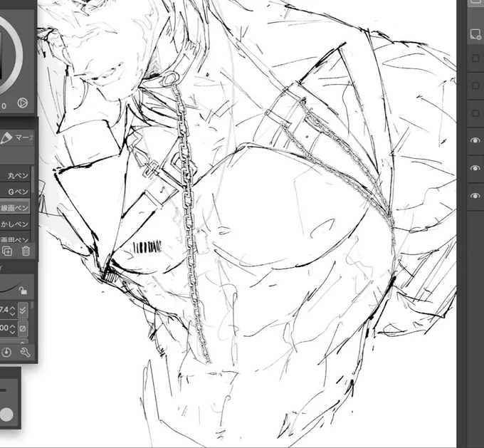Increase the 7.4 brush size value
This screenshot has height=448, width=484.
(x=12, y=308)
